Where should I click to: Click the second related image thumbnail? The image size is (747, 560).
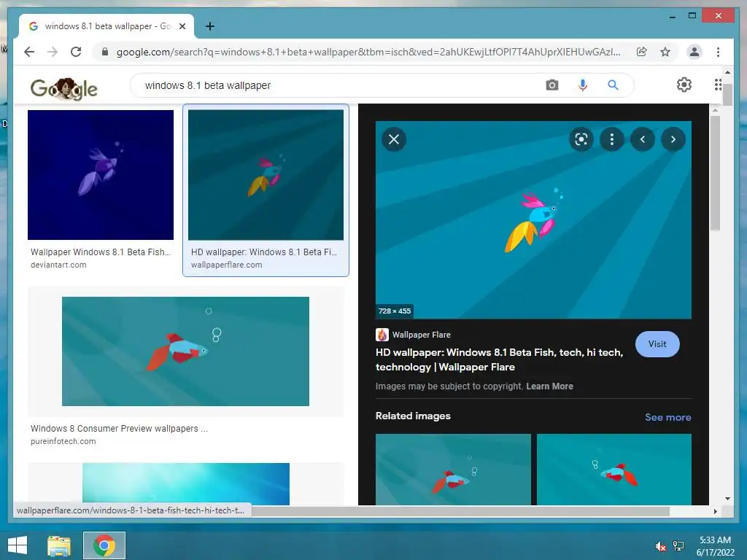[614, 469]
